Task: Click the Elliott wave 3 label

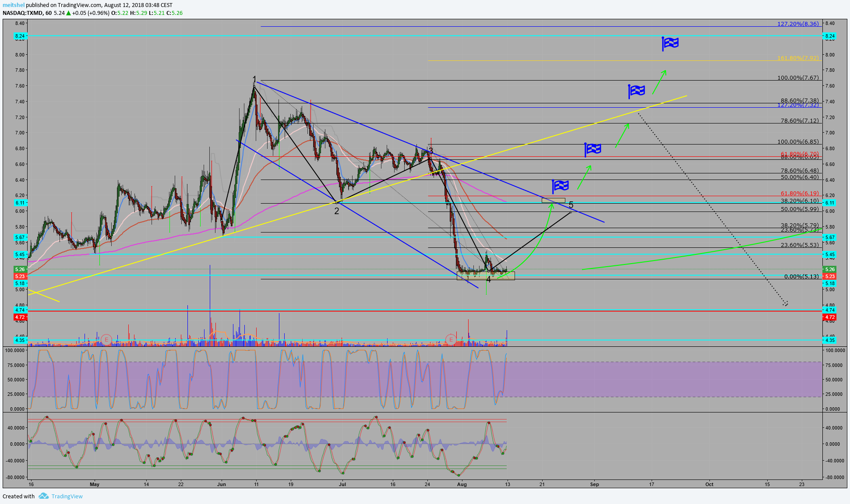Action: click(431, 151)
